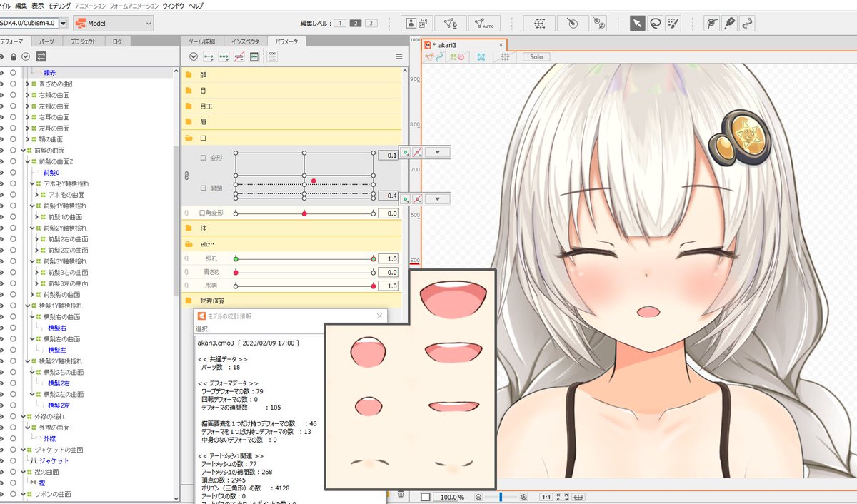This screenshot has width=857, height=504.
Task: Select the Glue tool
Action: point(712,23)
